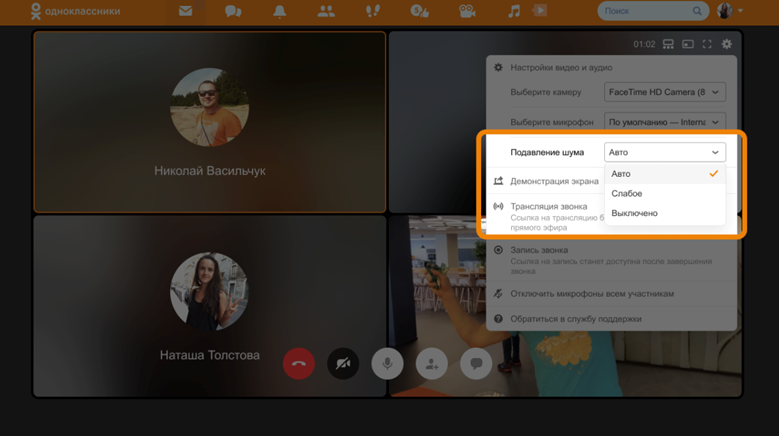Screen dimensions: 779x436
Task: Click the search magnifier icon
Action: click(697, 11)
